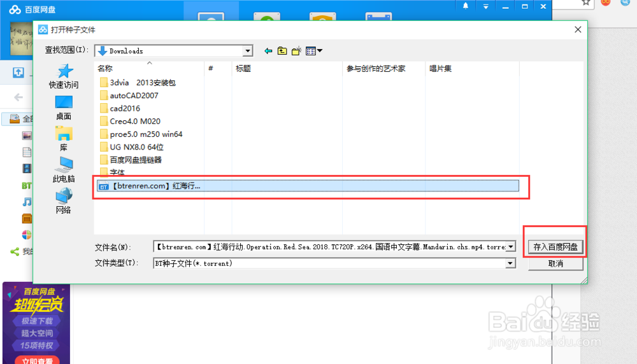Select the pictures category icon in 百度网盘 sidebar
Screen dimensions: 637x364
27,136
